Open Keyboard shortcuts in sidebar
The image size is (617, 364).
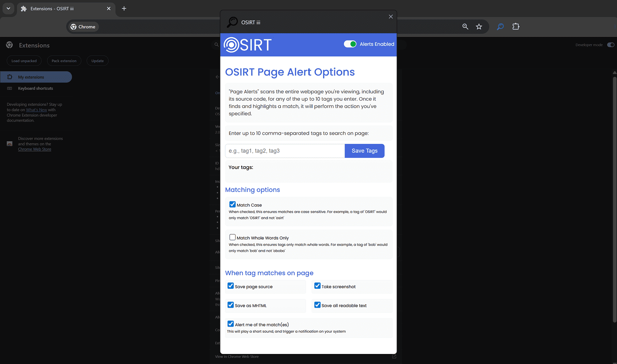[x=36, y=88]
